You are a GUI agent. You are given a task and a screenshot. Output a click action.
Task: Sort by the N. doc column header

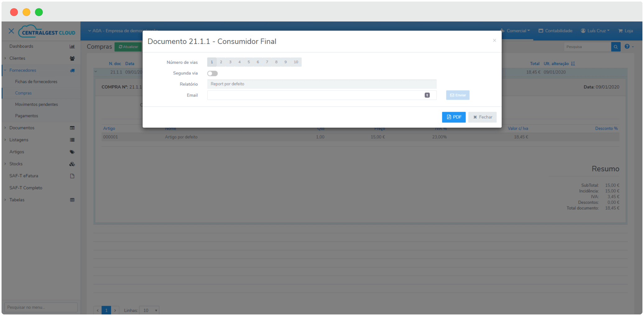coord(115,64)
